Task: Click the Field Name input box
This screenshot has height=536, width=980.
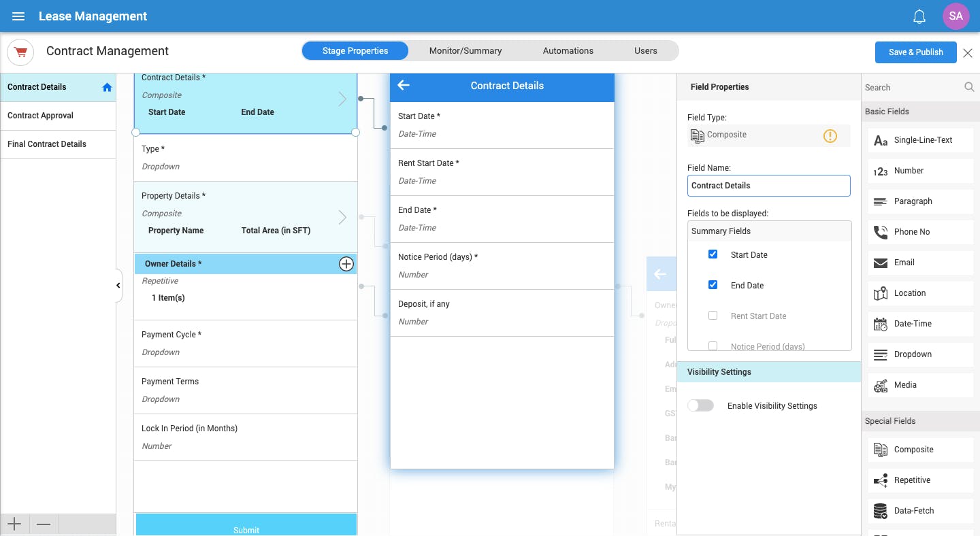Action: tap(769, 186)
